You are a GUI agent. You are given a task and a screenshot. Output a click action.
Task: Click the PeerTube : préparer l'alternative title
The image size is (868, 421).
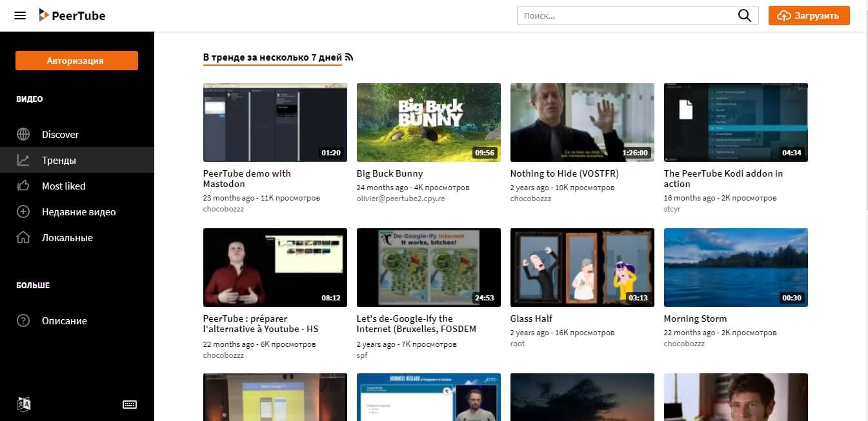(x=261, y=324)
